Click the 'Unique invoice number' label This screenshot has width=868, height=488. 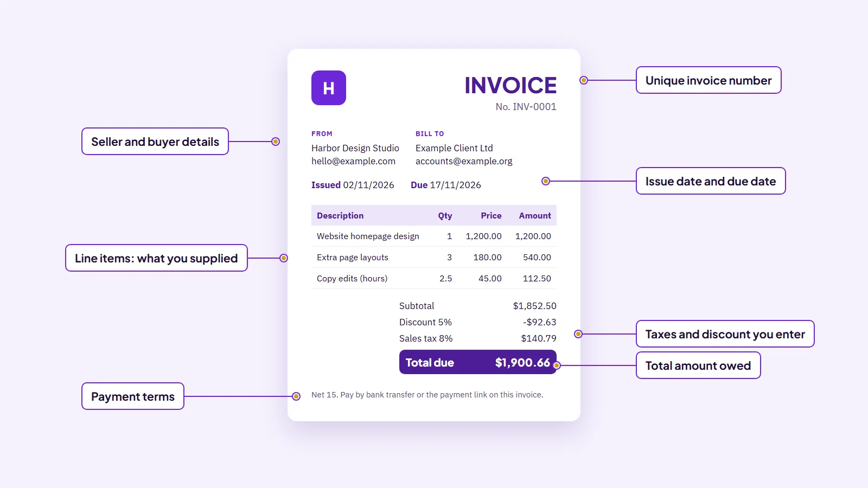pyautogui.click(x=709, y=80)
